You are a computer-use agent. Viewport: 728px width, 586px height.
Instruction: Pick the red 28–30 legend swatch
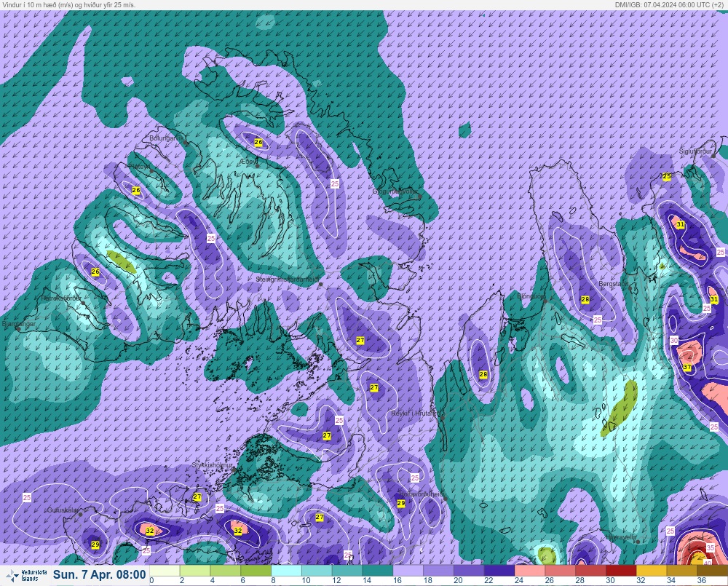coord(590,570)
